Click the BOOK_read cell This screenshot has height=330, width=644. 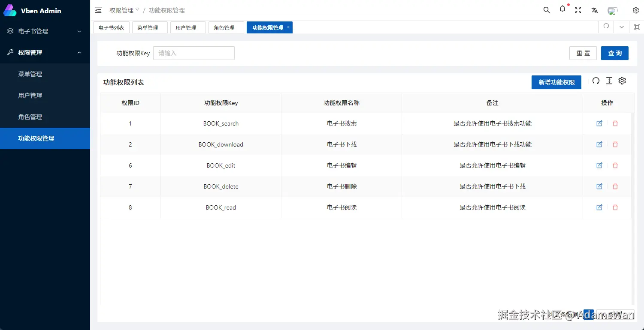click(221, 207)
